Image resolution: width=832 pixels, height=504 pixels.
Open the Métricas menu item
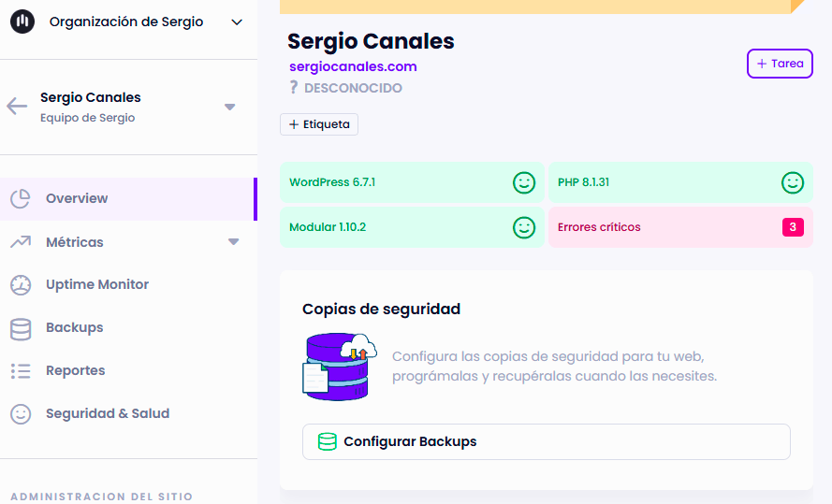click(75, 242)
